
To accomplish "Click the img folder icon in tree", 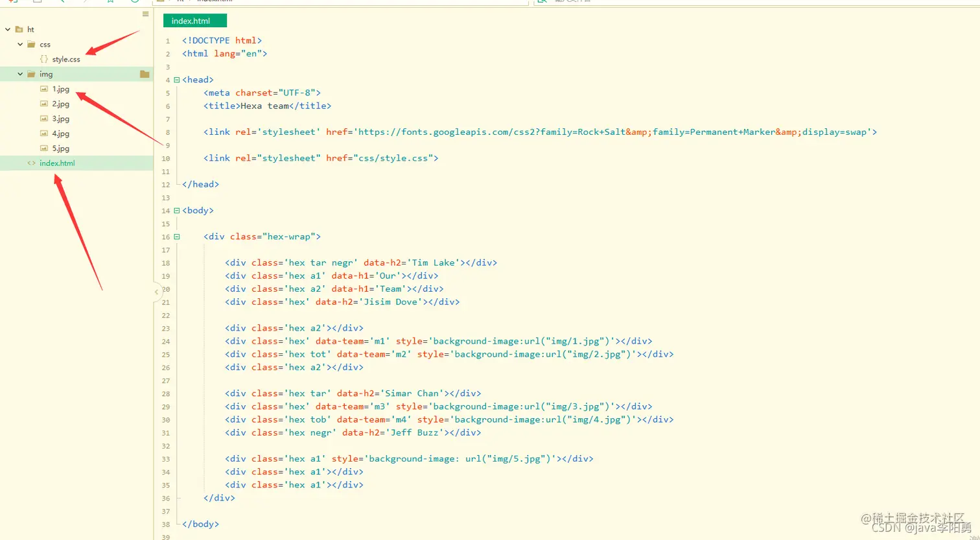I will click(x=31, y=74).
